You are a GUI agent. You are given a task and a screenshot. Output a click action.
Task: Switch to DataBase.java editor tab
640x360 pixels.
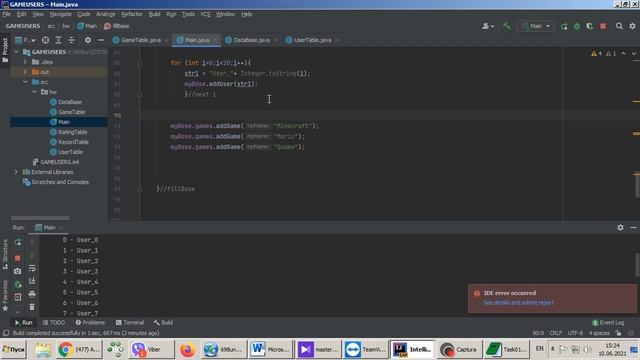tap(251, 40)
